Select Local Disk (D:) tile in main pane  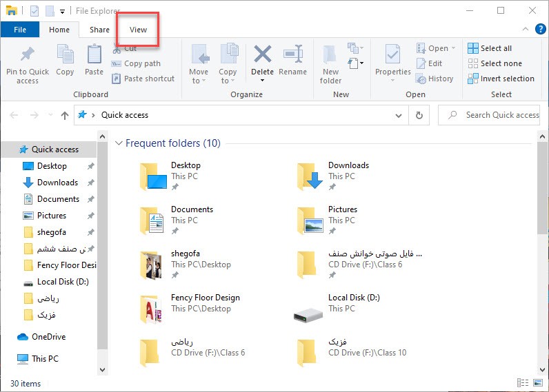click(337, 308)
